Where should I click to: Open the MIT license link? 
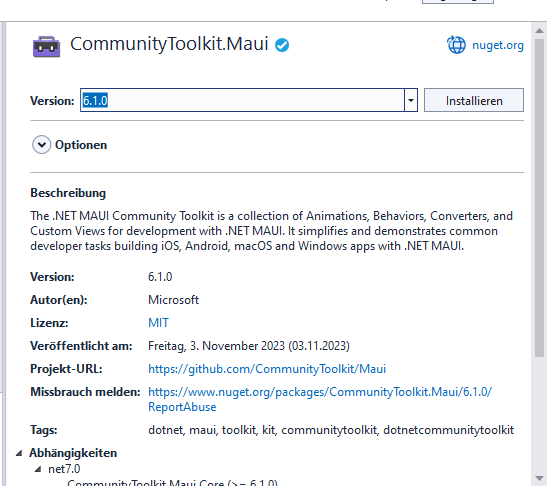pos(158,323)
